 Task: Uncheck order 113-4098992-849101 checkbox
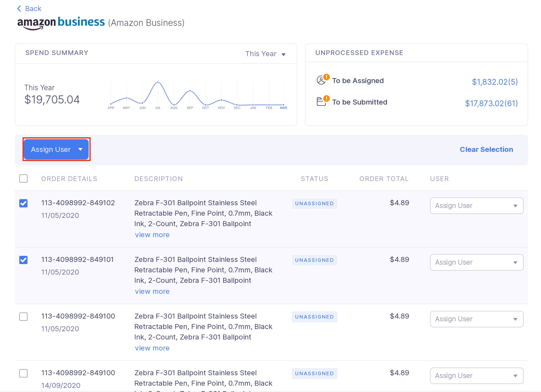[23, 260]
